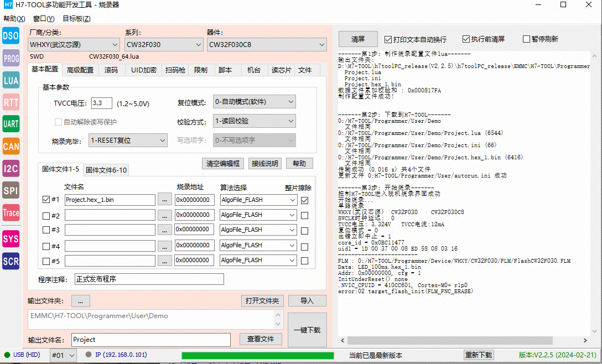Switch to the 固件文件6-10 tab

coord(106,170)
